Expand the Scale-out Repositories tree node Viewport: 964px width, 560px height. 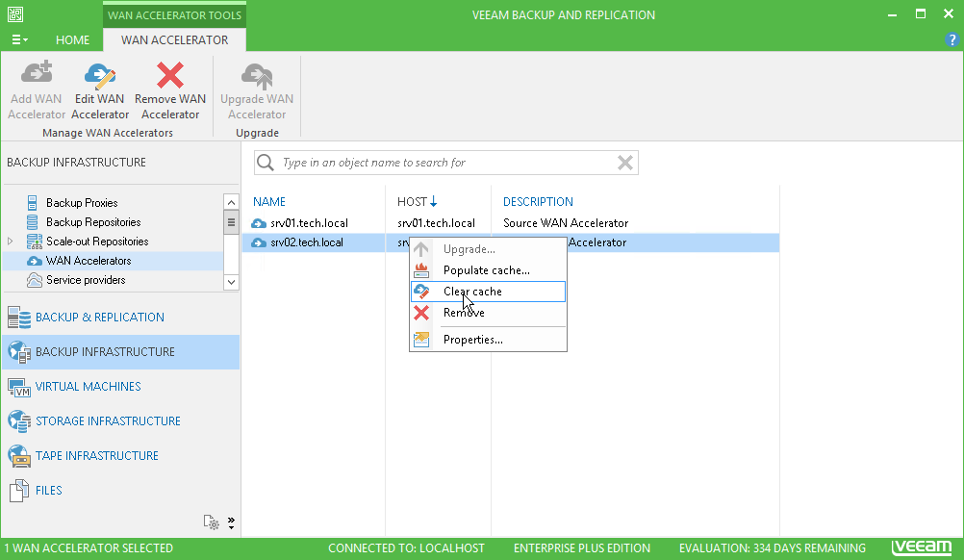coord(11,242)
